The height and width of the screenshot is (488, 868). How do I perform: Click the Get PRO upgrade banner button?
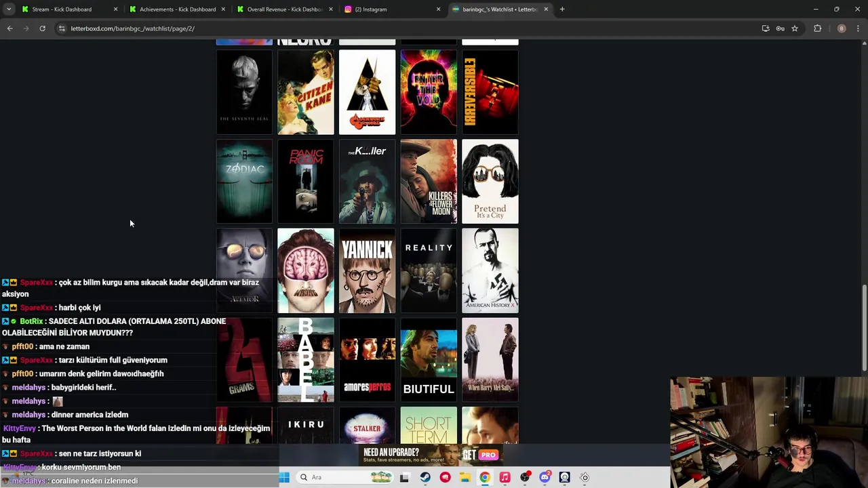point(481,455)
